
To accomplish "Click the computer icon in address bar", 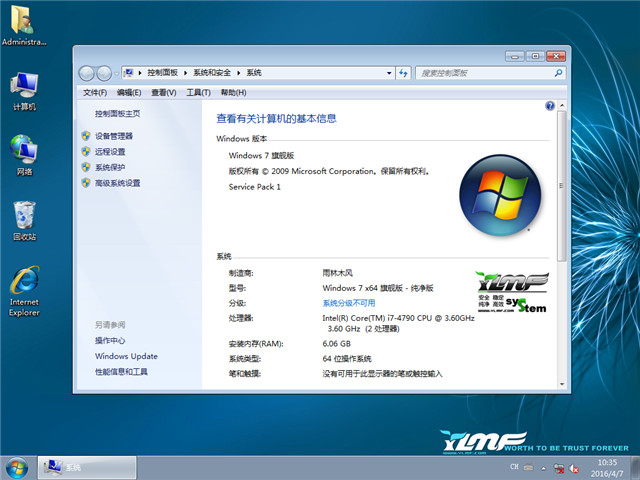I will [x=129, y=73].
